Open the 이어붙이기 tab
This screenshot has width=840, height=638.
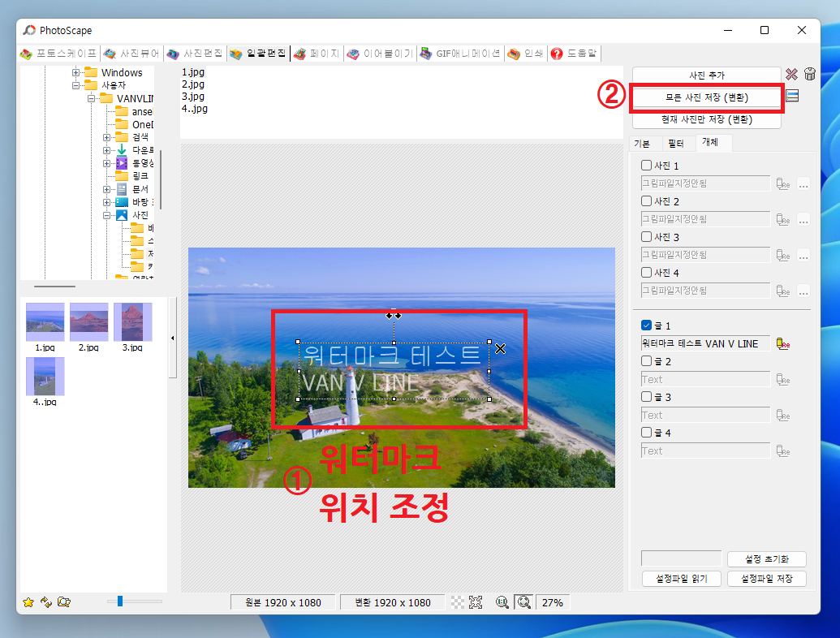(x=381, y=54)
